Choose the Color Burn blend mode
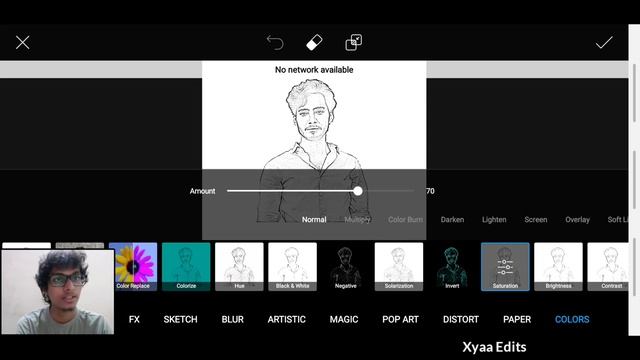 tap(405, 220)
